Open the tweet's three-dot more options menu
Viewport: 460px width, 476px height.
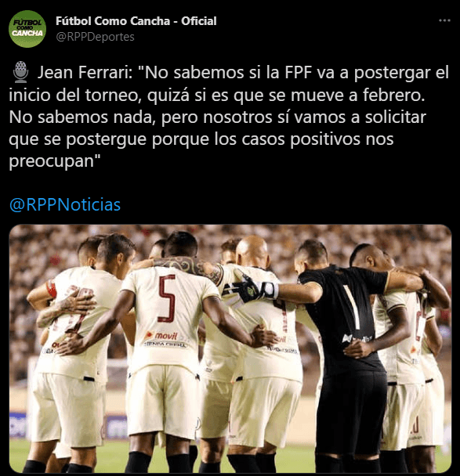(x=444, y=20)
